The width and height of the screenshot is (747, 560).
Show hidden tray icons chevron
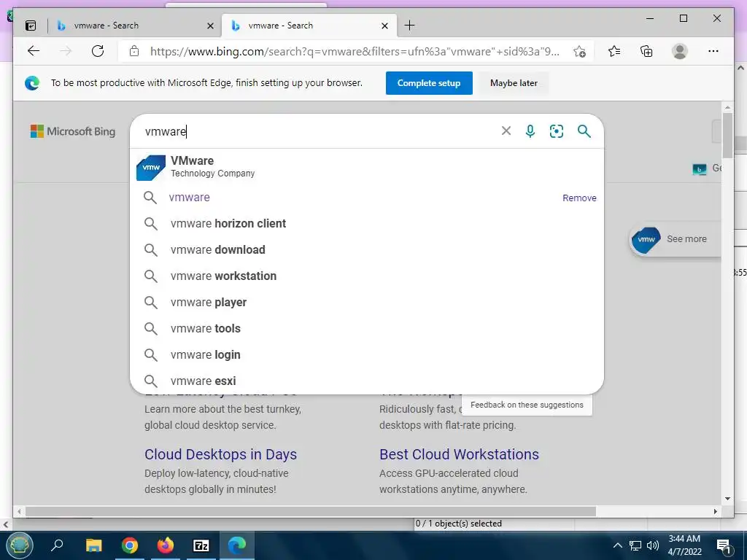[x=617, y=545]
